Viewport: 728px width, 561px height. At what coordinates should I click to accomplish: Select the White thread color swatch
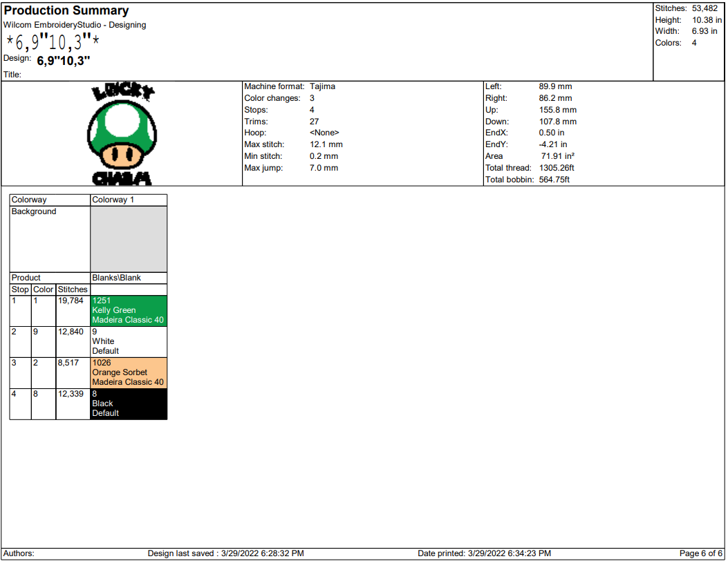coord(129,341)
